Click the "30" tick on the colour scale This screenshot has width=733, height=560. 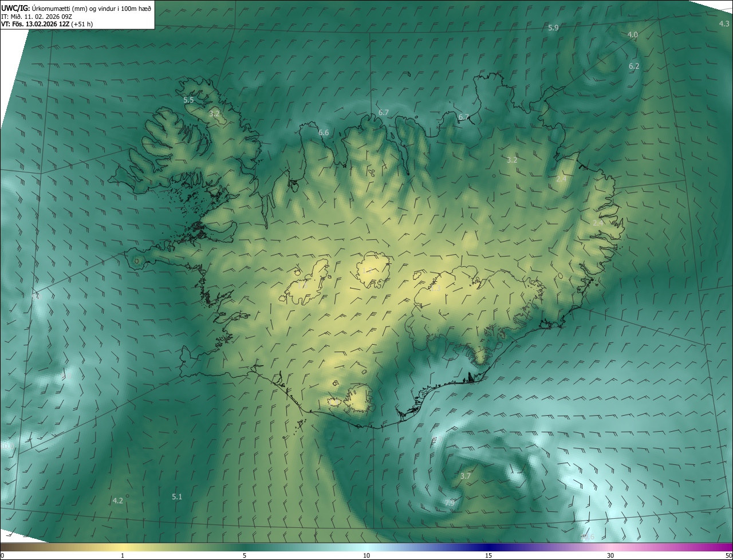(610, 555)
